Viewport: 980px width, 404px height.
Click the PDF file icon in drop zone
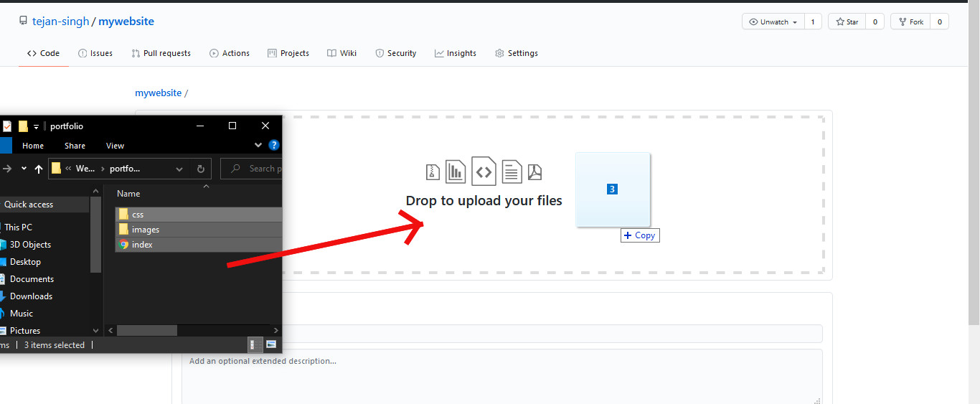(535, 172)
